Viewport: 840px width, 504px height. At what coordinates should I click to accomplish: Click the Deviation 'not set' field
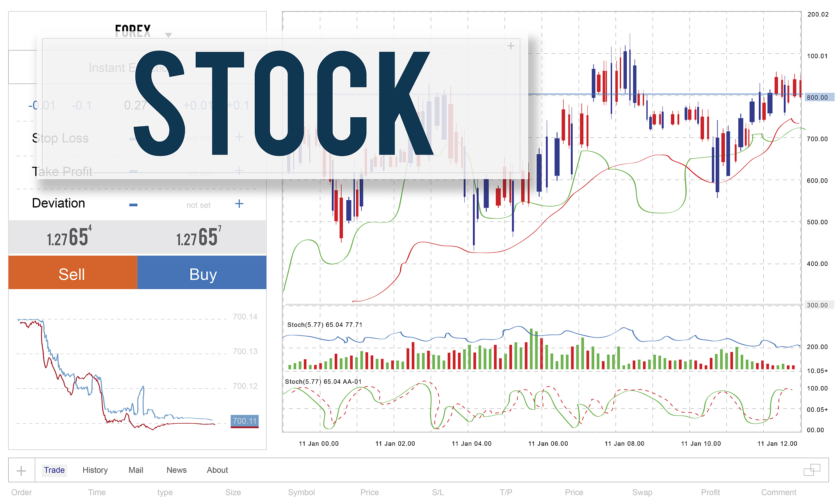[x=198, y=205]
